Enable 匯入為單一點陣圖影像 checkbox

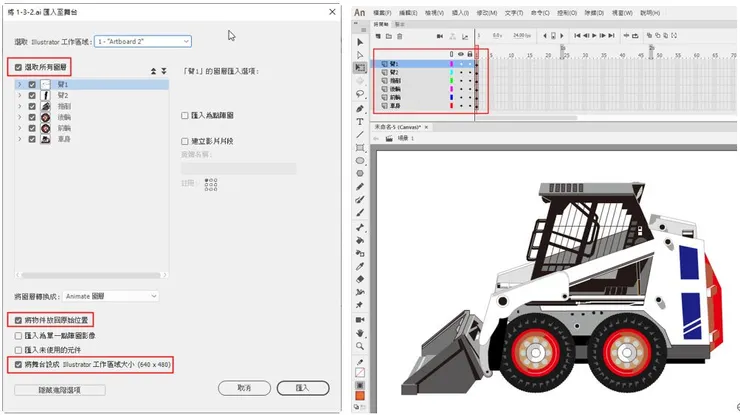[18, 336]
